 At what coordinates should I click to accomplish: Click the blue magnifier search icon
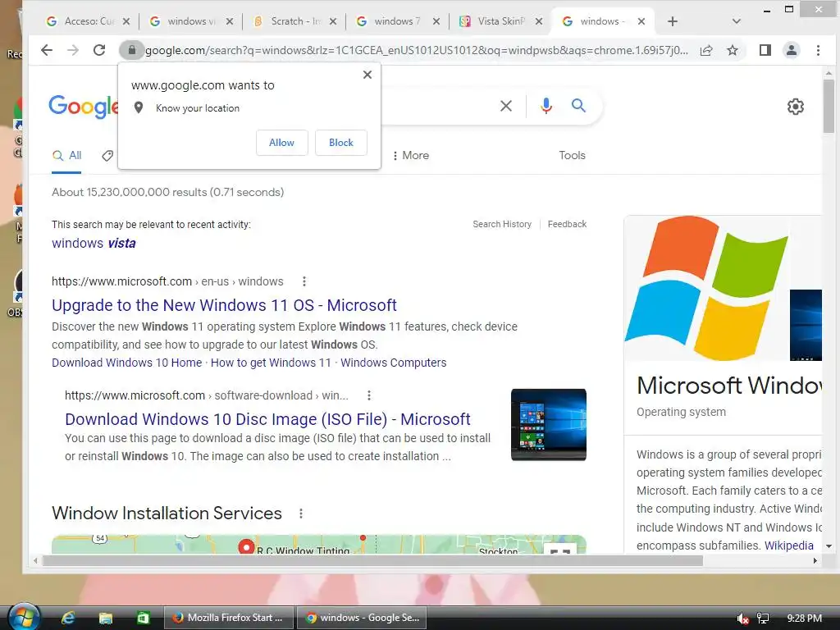coord(578,106)
